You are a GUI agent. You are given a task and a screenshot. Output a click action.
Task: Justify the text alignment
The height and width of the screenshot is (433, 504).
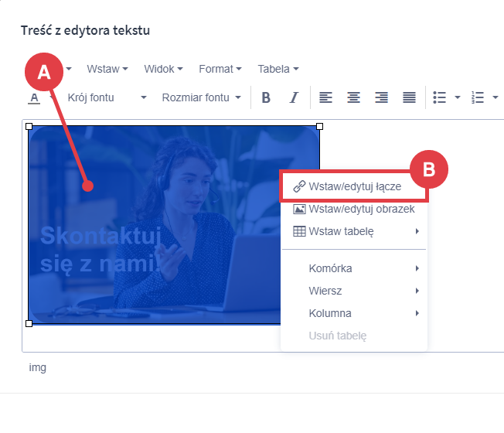(x=409, y=97)
